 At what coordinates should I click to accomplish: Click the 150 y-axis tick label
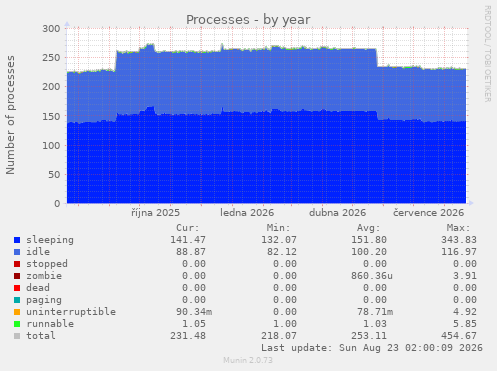51,116
